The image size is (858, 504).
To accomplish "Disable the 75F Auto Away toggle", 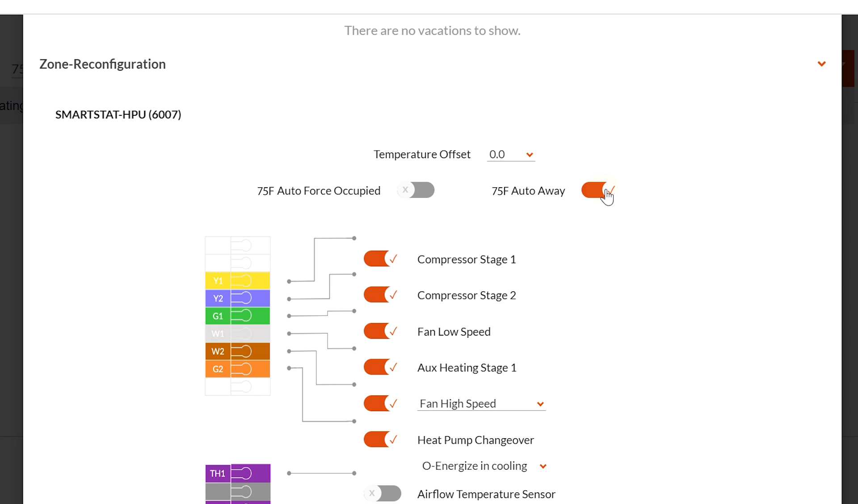I will click(597, 190).
